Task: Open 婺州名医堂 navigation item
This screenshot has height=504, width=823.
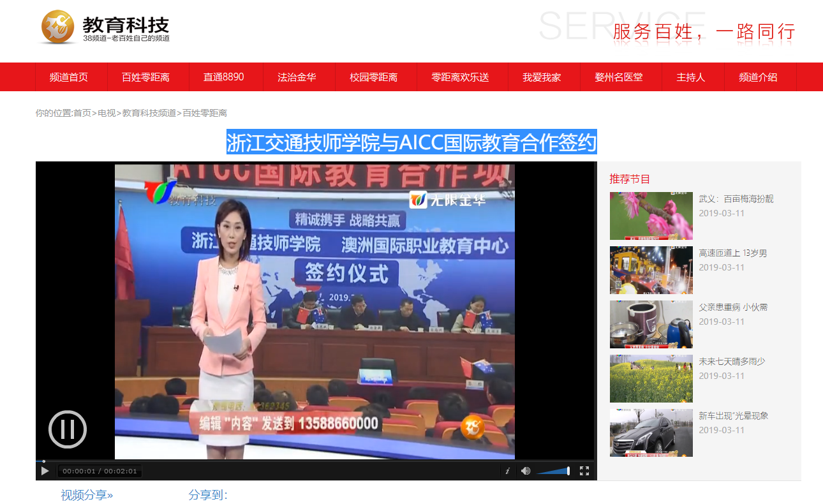Action: coord(619,77)
